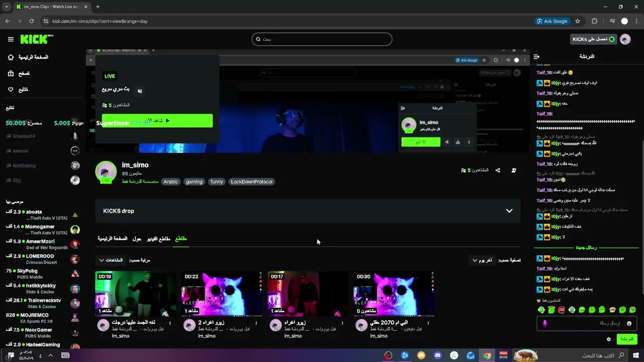This screenshot has height=362, width=644.
Task: Click the green watch-now play button on player
Action: point(157,121)
